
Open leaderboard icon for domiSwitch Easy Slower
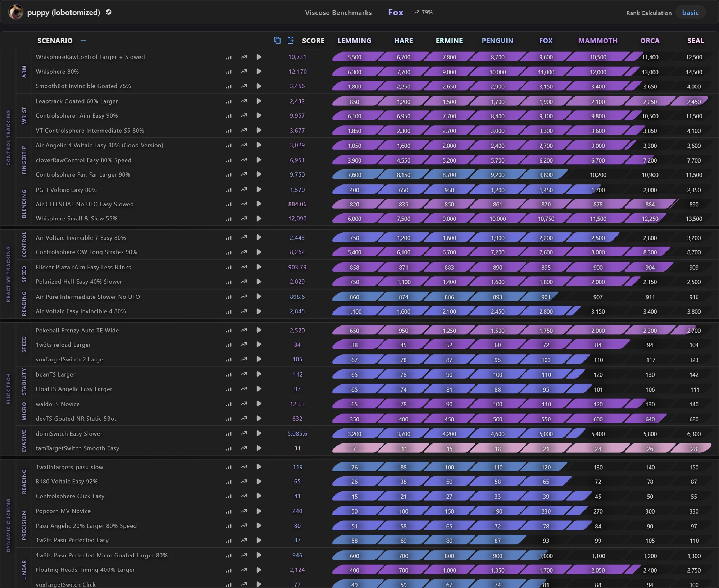228,434
